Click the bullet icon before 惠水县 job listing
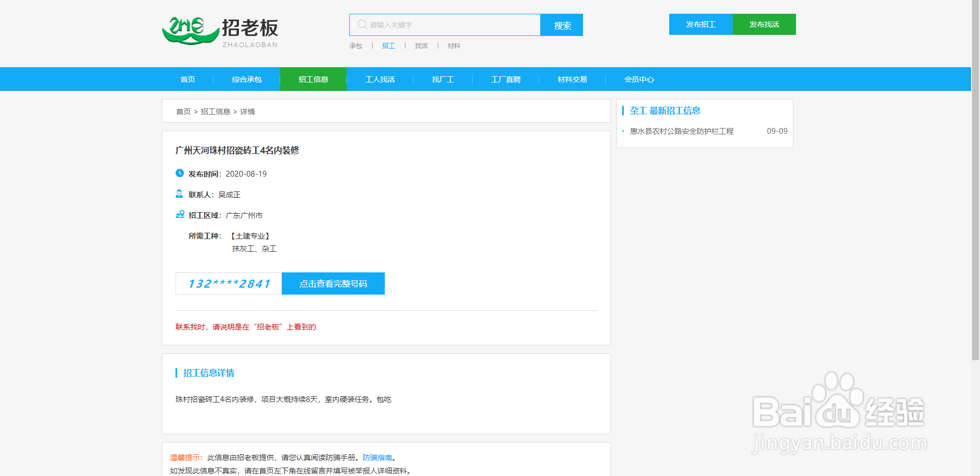This screenshot has width=980, height=476. (x=623, y=131)
